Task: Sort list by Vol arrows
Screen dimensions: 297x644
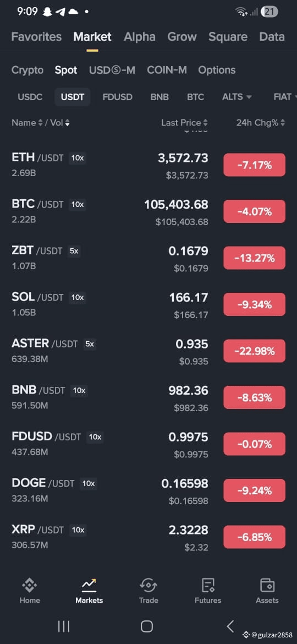Action: click(x=67, y=123)
